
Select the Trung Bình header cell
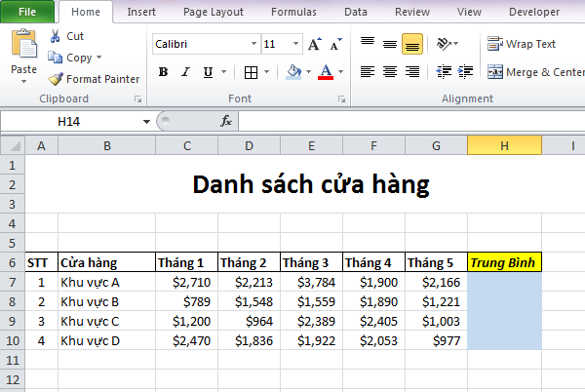pos(504,262)
